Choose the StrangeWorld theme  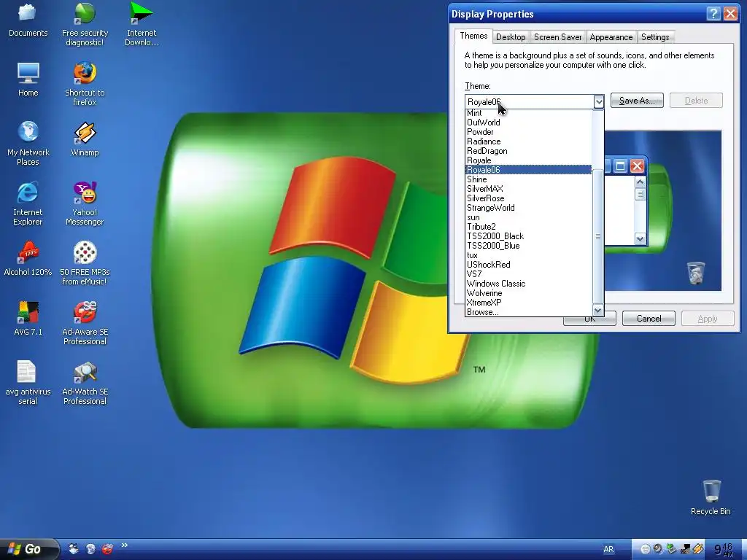pos(528,208)
